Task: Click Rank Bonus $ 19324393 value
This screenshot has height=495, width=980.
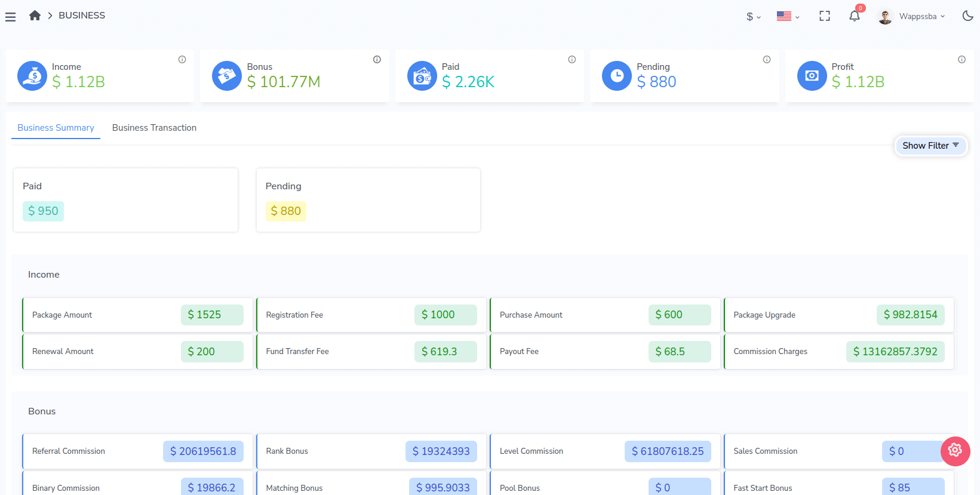Action: 441,451
